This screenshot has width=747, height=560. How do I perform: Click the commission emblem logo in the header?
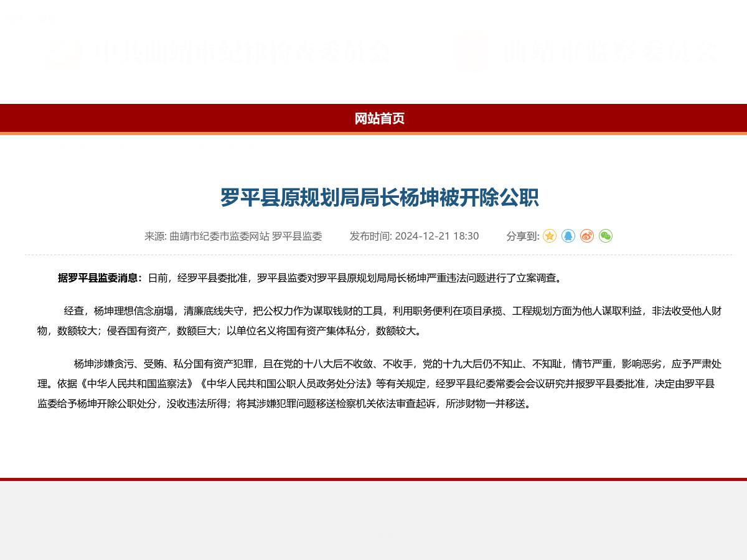63,53
